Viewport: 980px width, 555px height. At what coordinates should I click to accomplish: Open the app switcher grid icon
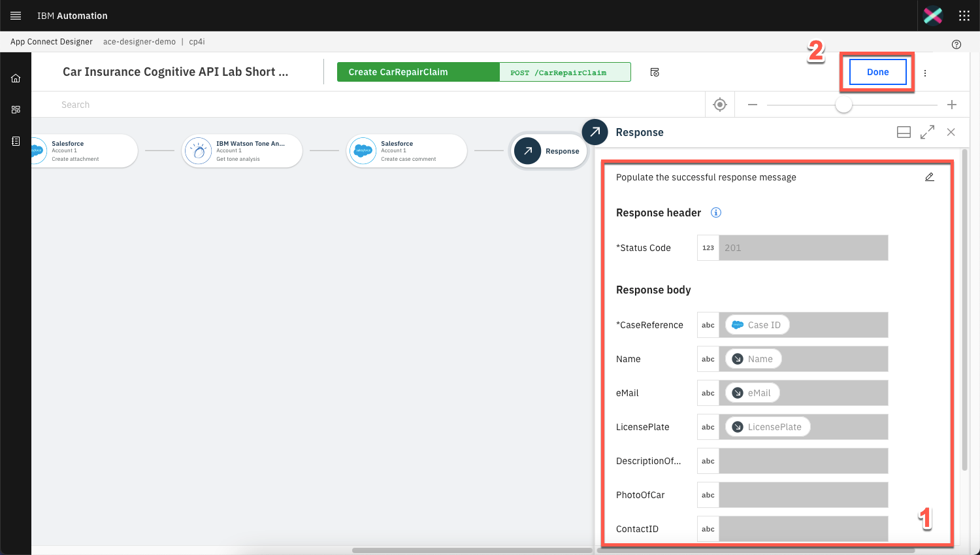(964, 16)
